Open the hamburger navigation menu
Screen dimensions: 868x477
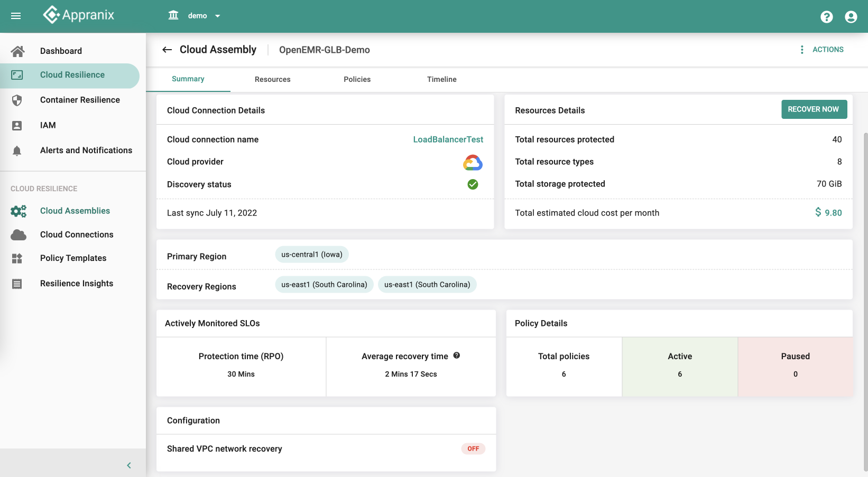[16, 16]
